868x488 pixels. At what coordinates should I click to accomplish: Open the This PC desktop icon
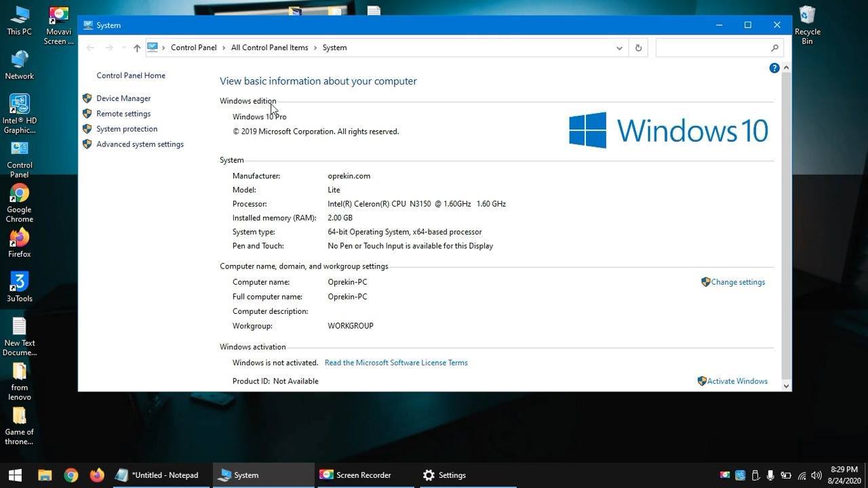pyautogui.click(x=19, y=20)
